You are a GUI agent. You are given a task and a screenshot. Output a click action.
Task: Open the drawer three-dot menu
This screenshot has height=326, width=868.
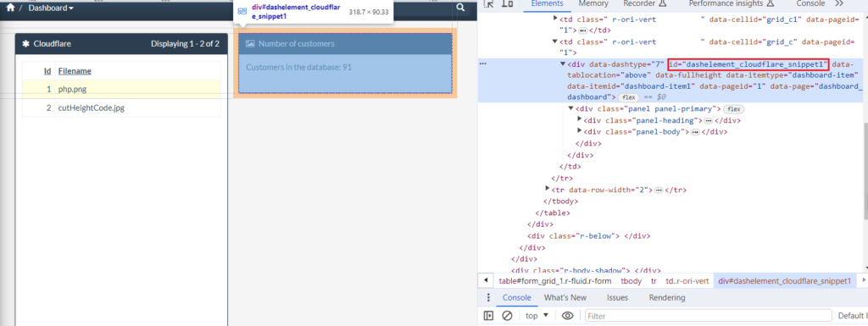(488, 298)
